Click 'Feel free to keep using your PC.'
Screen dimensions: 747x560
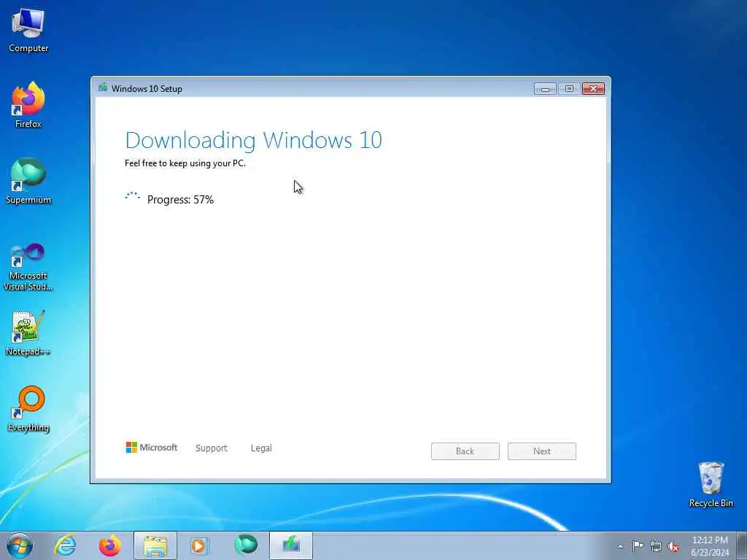pyautogui.click(x=185, y=163)
